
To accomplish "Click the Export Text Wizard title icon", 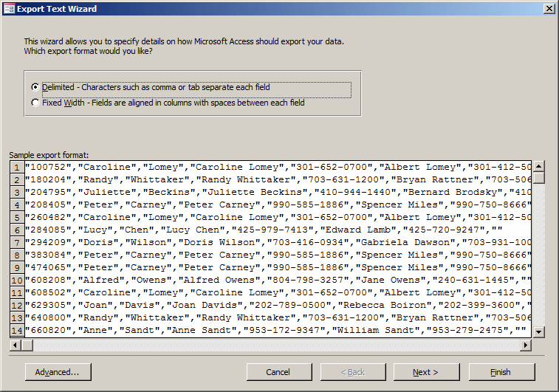I will pos(9,9).
